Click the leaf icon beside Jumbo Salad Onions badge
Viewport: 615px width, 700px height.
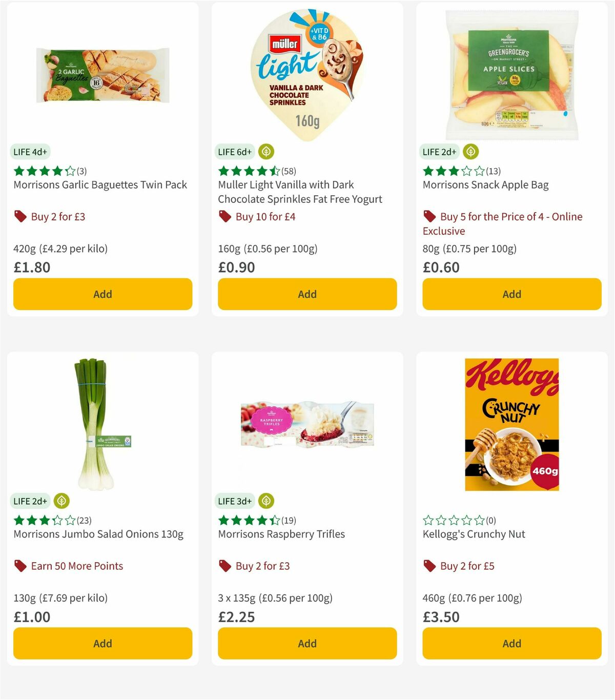61,501
